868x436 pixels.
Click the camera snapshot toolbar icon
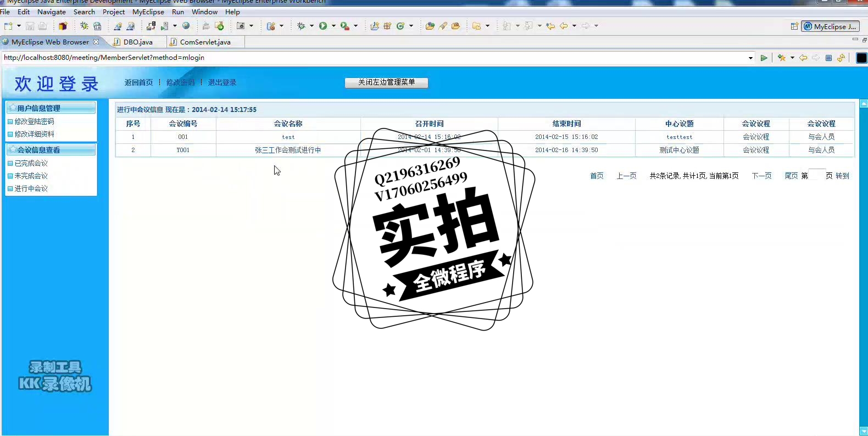241,26
